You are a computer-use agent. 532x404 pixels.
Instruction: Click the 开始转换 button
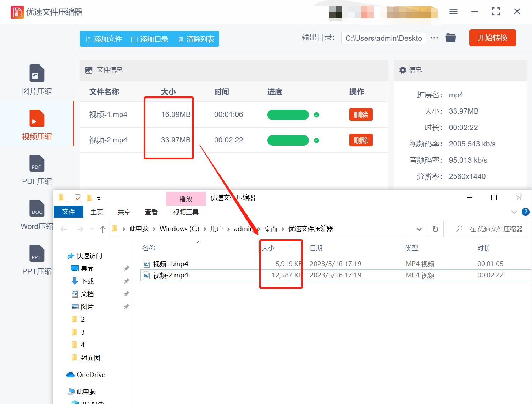pos(492,38)
